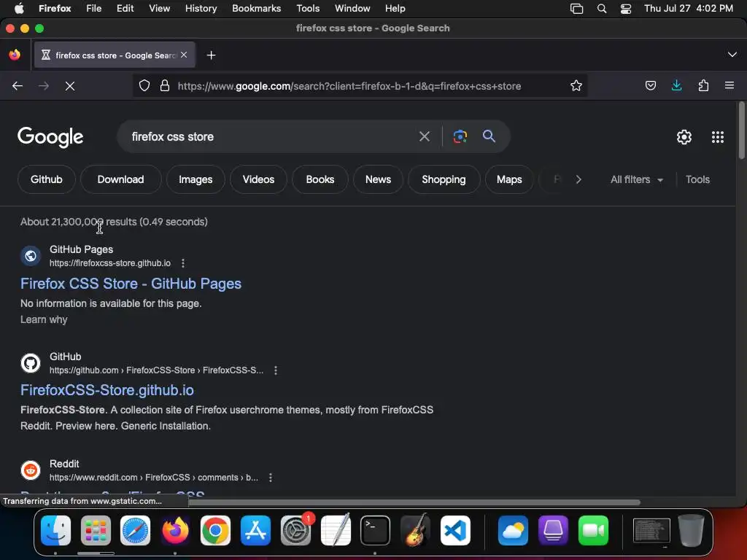Clear the Google search box text
747x560 pixels.
[x=424, y=136]
